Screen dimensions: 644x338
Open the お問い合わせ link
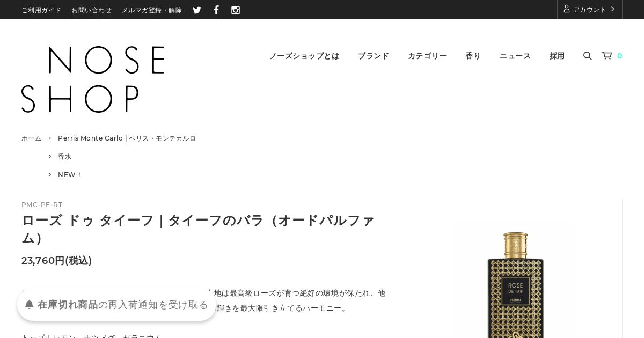coord(91,10)
